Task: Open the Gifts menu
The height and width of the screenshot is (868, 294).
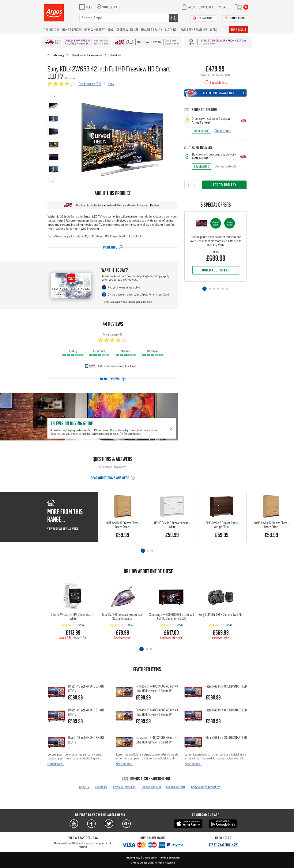Action: pyautogui.click(x=213, y=30)
